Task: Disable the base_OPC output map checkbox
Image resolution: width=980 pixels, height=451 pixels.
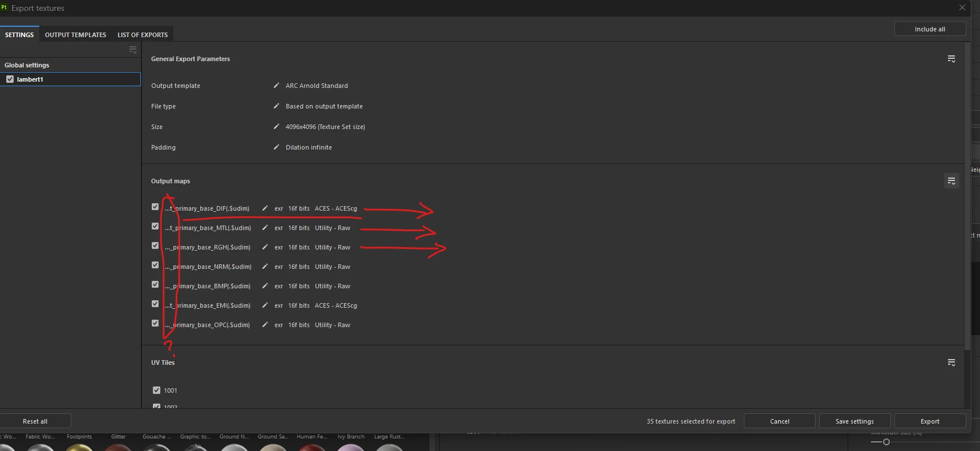Action: tap(155, 323)
